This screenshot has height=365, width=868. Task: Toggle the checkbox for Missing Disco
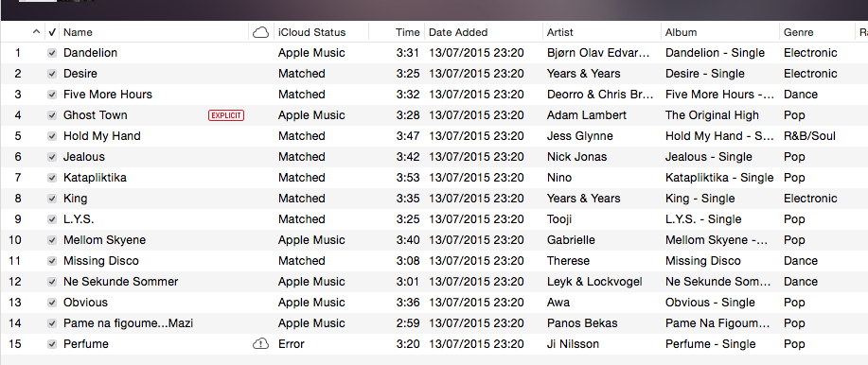point(52,261)
